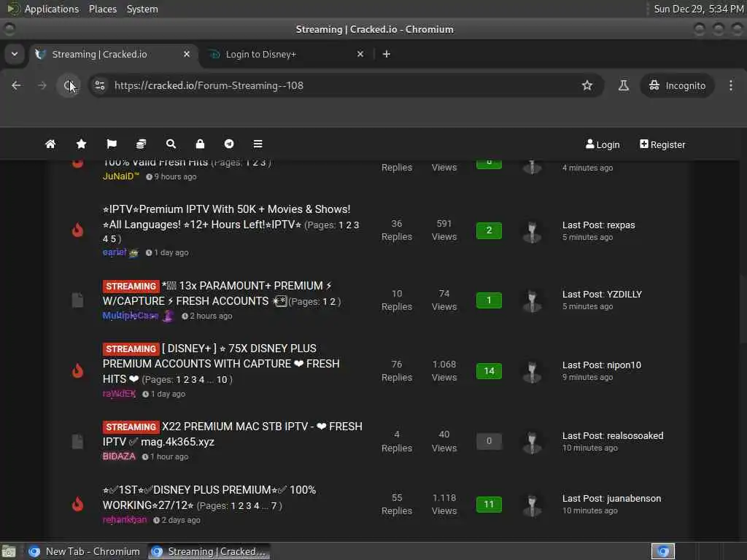The height and width of the screenshot is (560, 747).
Task: Go to page 10 of Disney+ 75X thread
Action: point(222,379)
